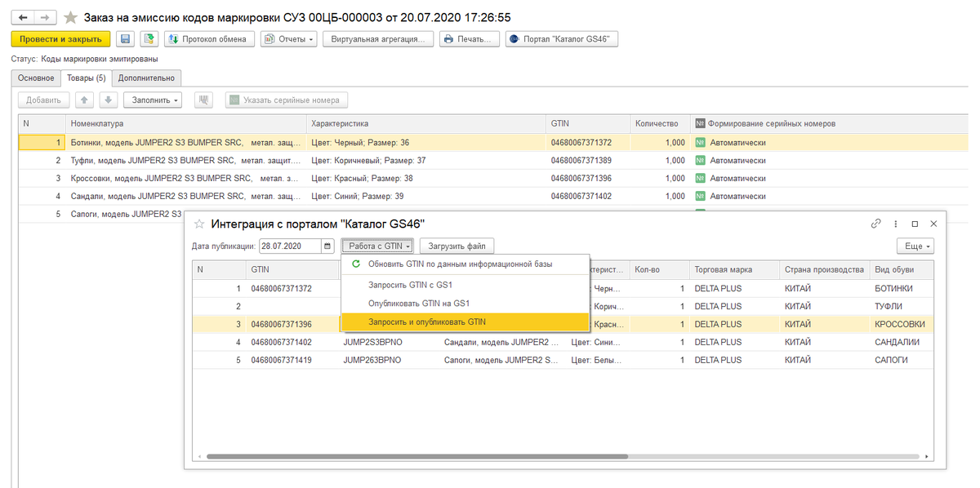This screenshot has height=488, width=980.
Task: Expand the Еще menu in dialog
Action: coord(915,246)
